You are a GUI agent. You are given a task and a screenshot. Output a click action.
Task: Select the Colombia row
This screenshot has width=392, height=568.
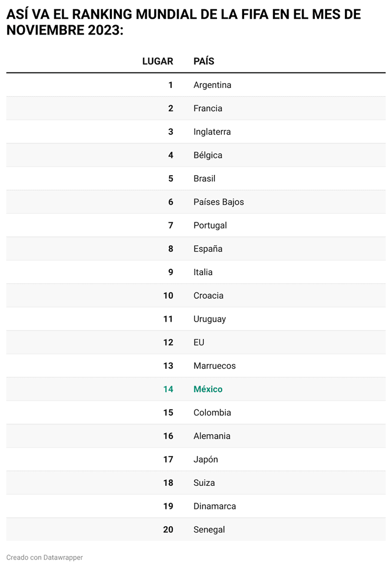[196, 413]
